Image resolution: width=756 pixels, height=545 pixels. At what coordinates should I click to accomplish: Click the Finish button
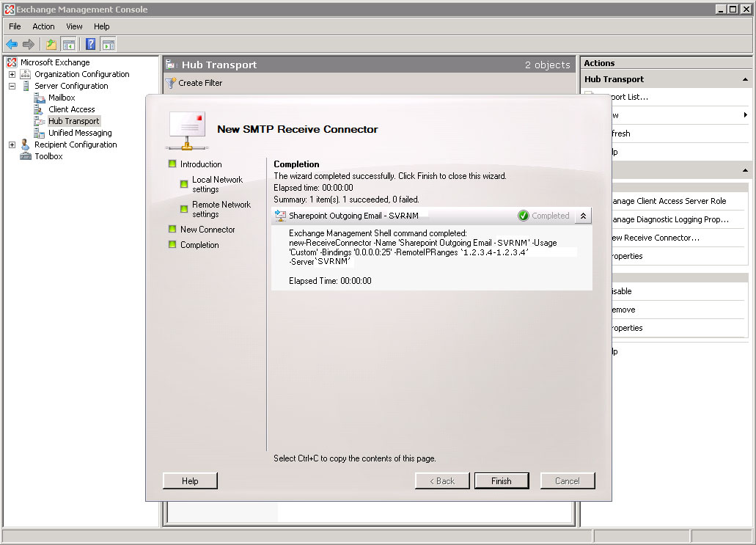coord(502,481)
